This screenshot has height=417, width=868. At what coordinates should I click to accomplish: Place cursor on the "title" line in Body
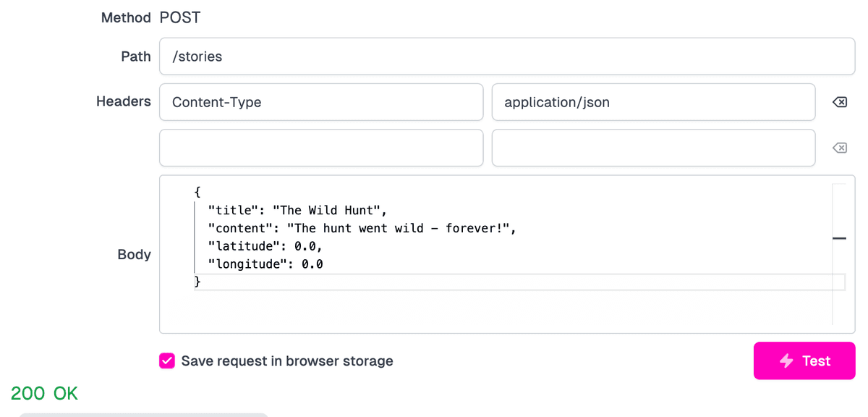[x=297, y=211]
